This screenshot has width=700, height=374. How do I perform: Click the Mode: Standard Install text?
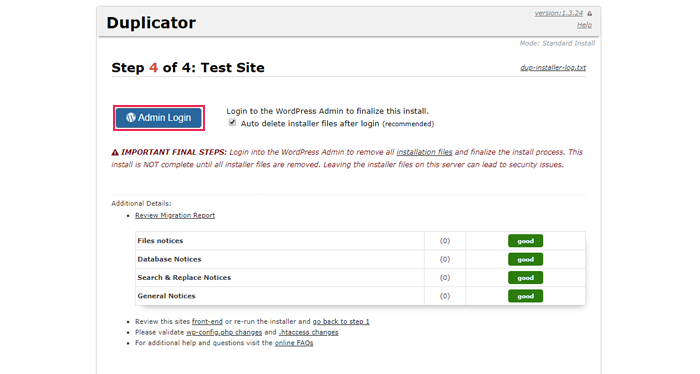pos(557,43)
